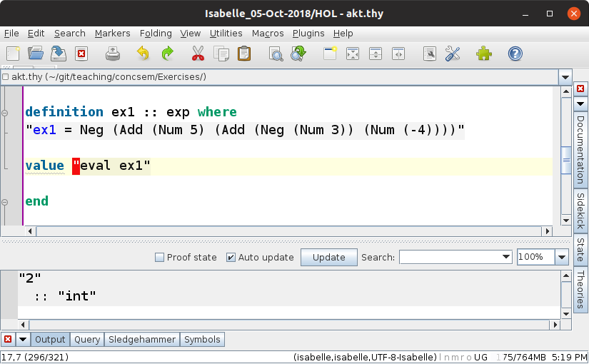Click the Help question mark icon

(515, 54)
